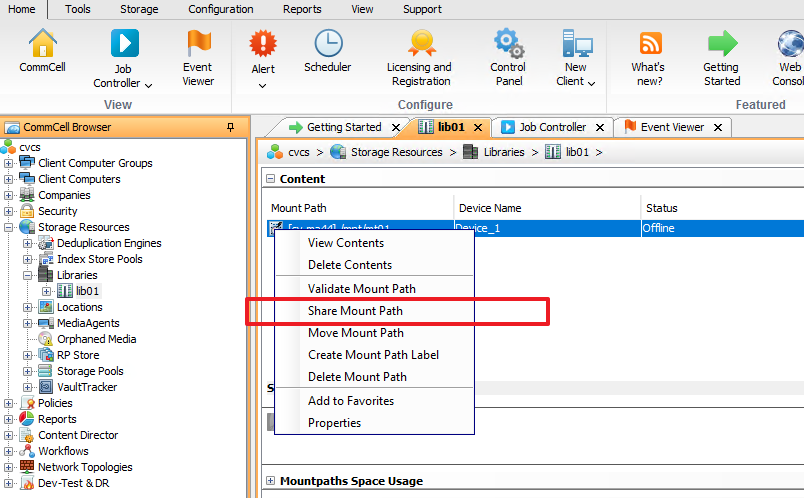
Task: Pin the CommCell Browser panel
Action: [x=231, y=127]
